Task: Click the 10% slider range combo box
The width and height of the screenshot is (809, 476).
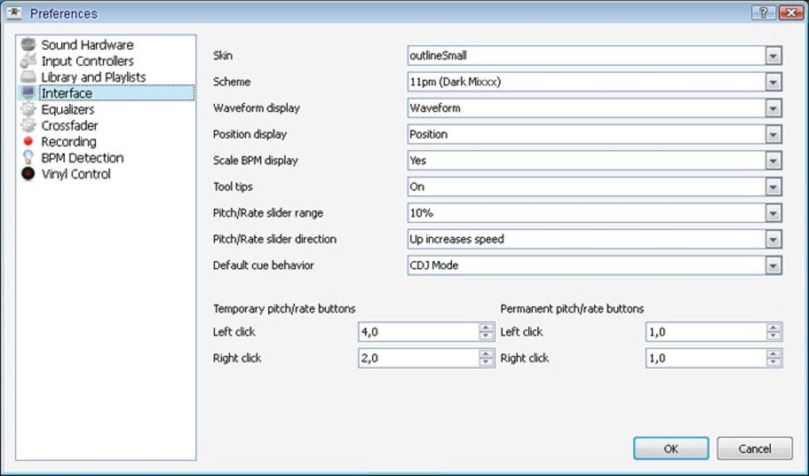Action: click(x=594, y=213)
